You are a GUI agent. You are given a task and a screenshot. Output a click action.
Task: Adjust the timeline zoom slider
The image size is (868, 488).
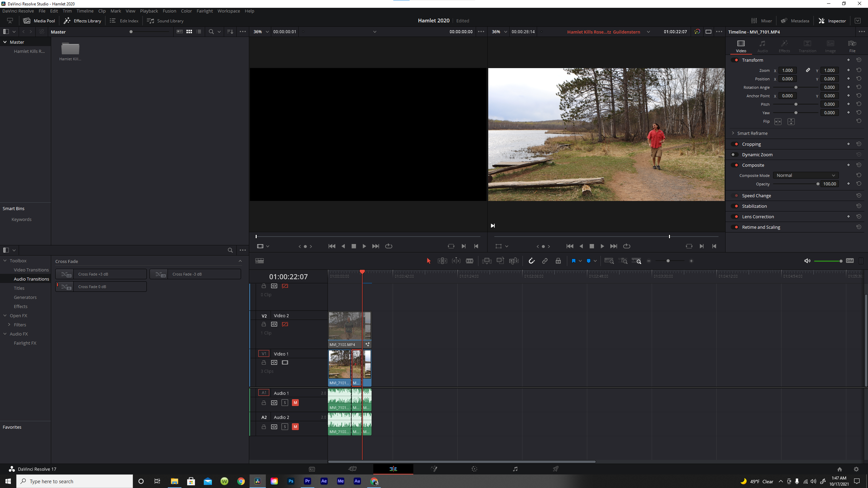pyautogui.click(x=670, y=261)
